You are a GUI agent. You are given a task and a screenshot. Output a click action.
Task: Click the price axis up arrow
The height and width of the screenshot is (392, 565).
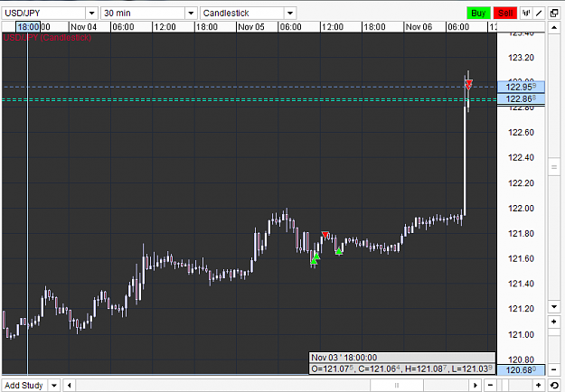coord(554,27)
